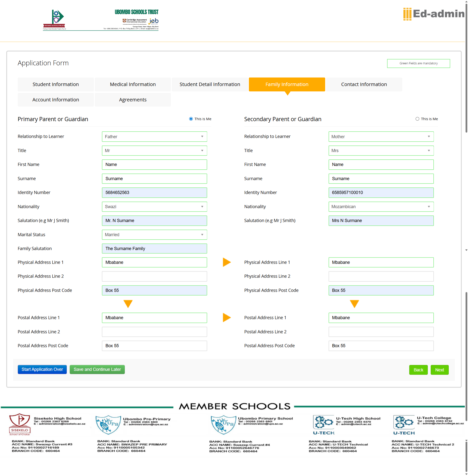Screen dimensions: 468x476
Task: Open Account Information tab
Action: click(x=56, y=100)
